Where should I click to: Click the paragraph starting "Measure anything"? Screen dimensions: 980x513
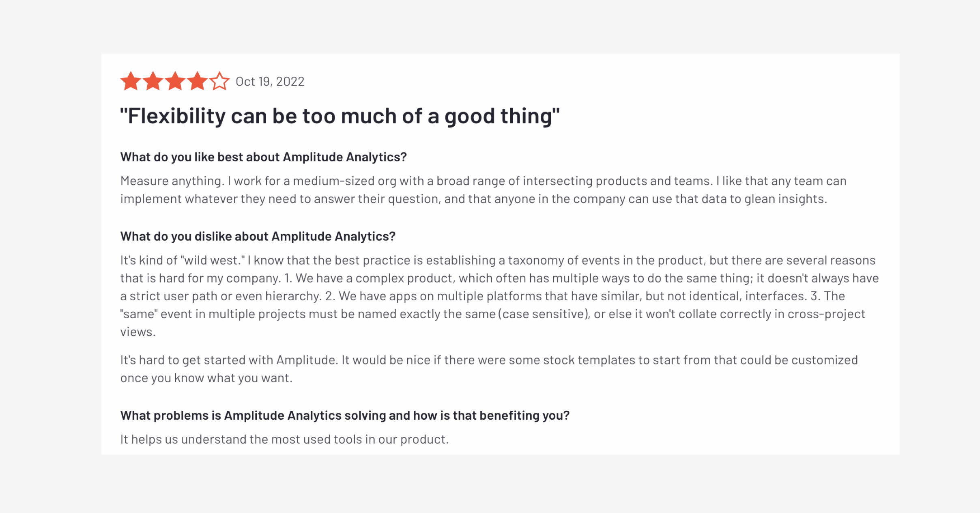pos(483,181)
